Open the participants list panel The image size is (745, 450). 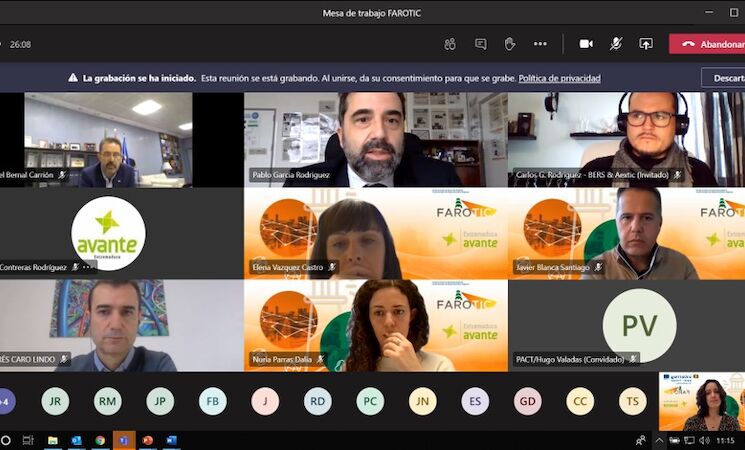450,44
